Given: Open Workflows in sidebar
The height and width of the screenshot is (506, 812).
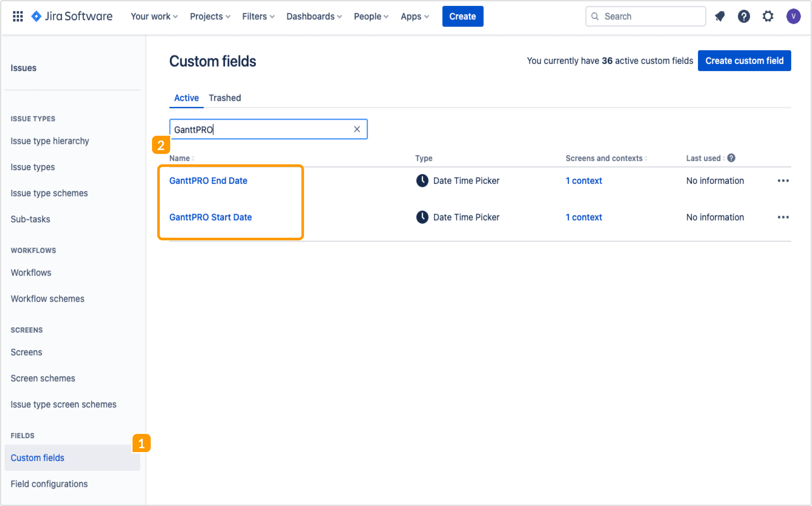Looking at the screenshot, I should 31,272.
